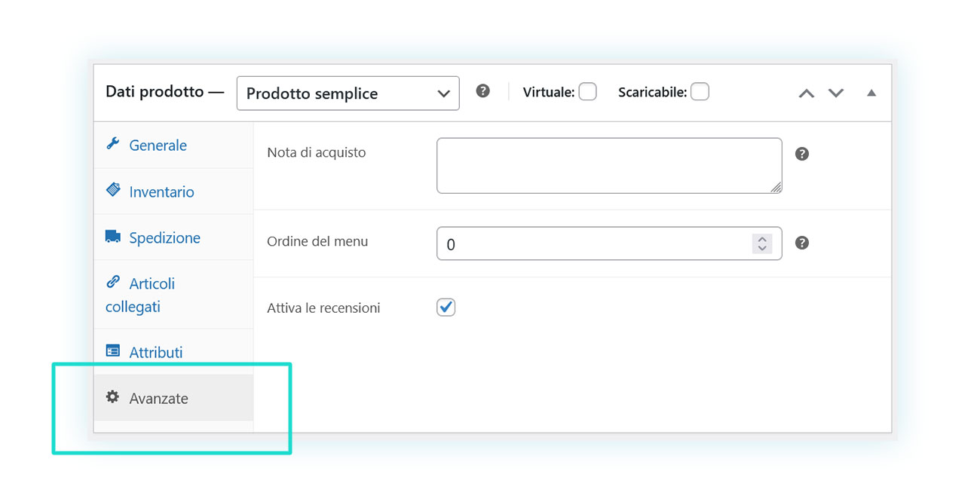The image size is (980, 493).
Task: Click the link icon beside Articoli collegati
Action: [x=113, y=281]
